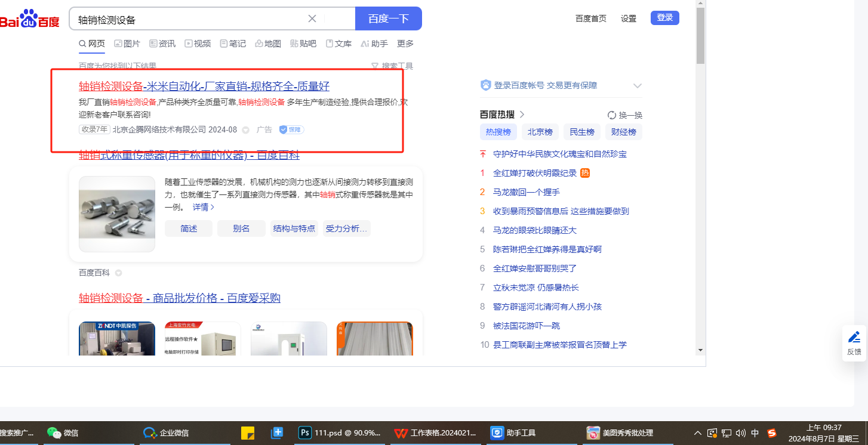This screenshot has height=445, width=868.
Task: Toggle the 中 input language indicator
Action: coord(755,433)
